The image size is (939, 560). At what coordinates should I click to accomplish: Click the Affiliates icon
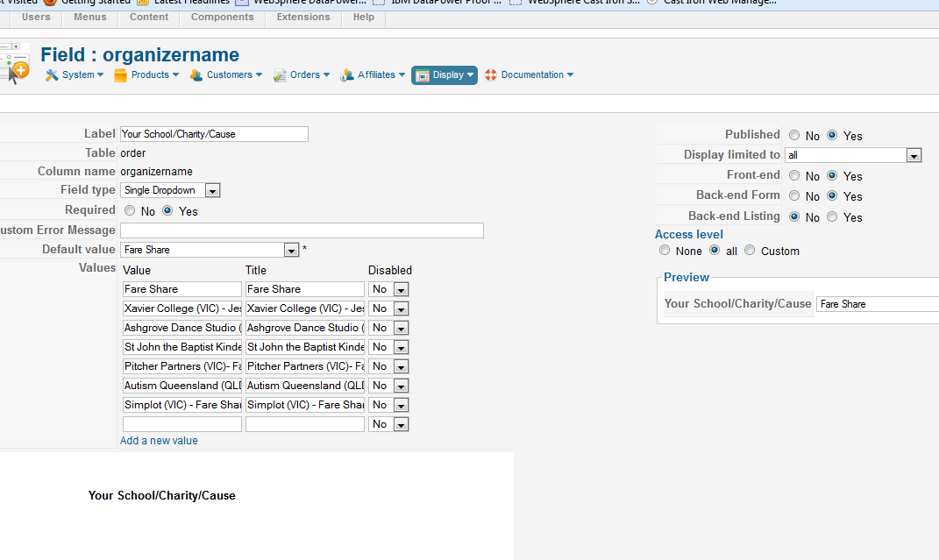pyautogui.click(x=346, y=74)
